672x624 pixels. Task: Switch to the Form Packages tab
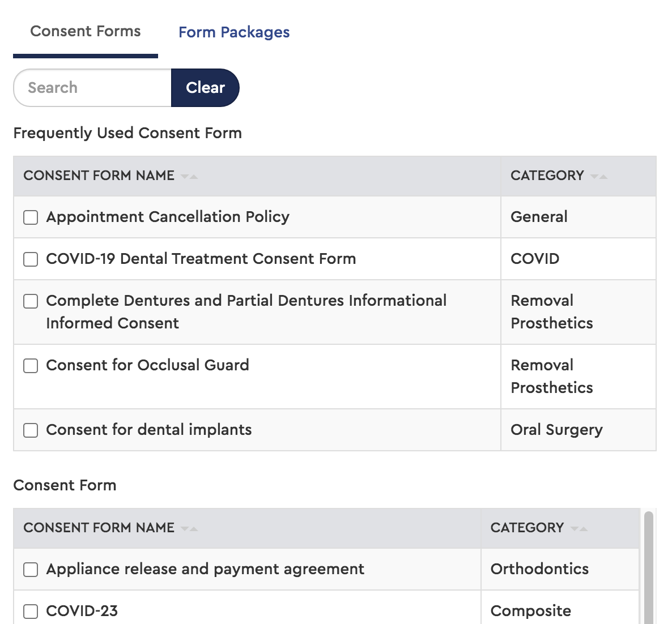pyautogui.click(x=234, y=32)
